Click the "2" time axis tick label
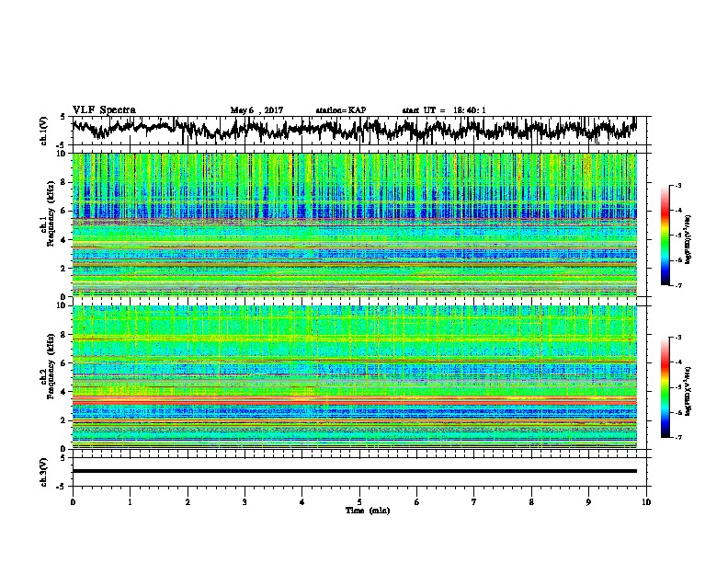The image size is (728, 563). tap(188, 501)
